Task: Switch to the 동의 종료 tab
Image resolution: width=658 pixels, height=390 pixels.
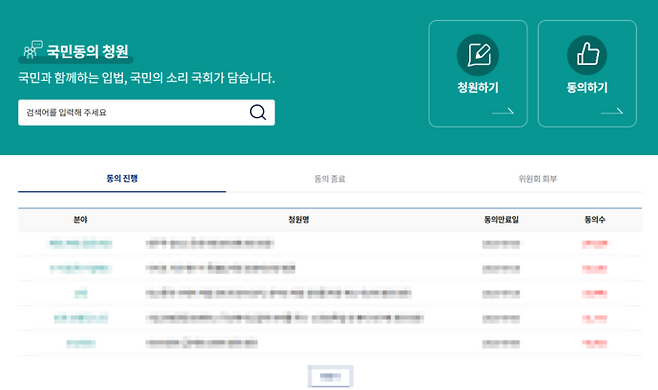Action: click(x=330, y=179)
